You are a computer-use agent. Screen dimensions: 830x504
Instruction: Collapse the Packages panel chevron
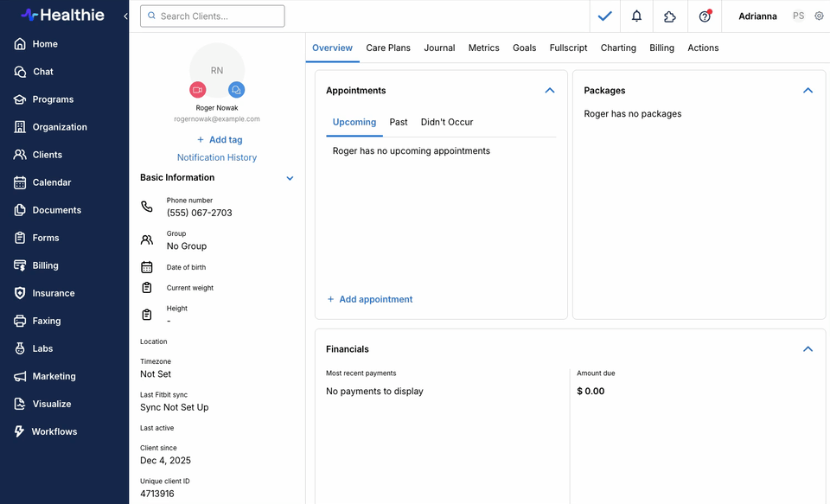point(808,91)
